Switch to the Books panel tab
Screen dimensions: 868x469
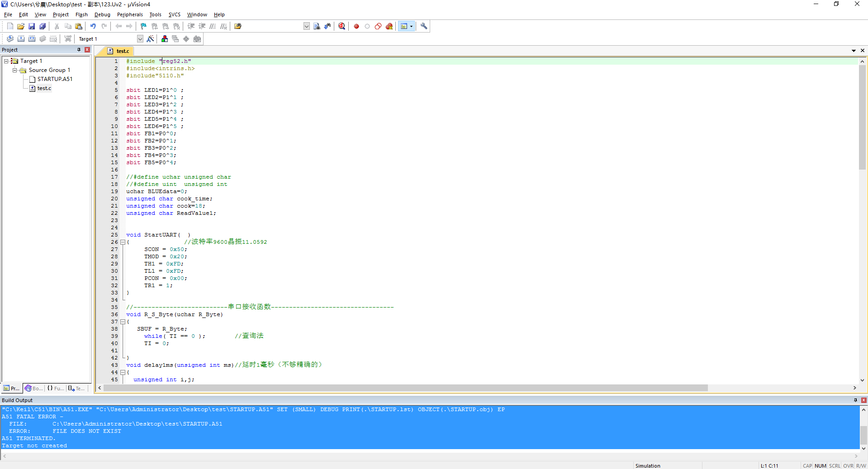(34, 388)
